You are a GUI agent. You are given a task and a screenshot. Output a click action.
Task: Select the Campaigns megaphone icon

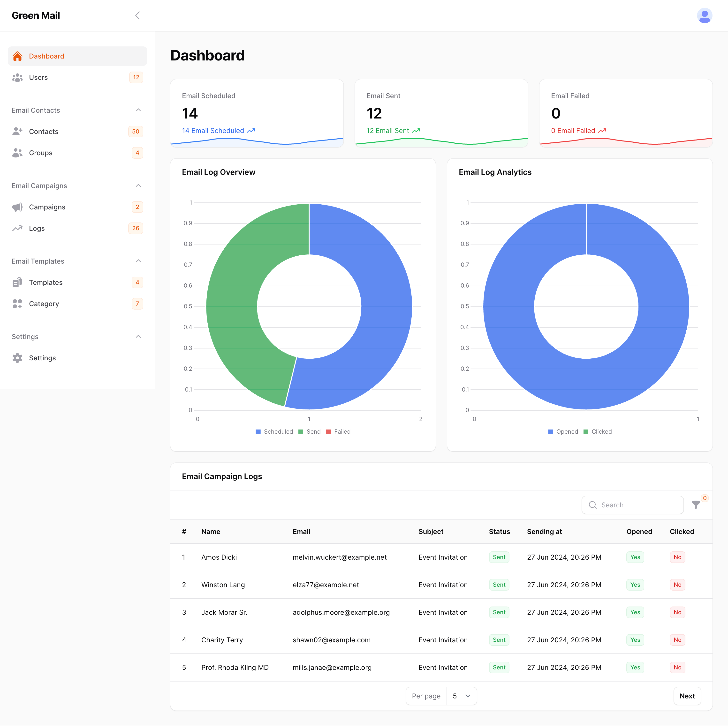click(18, 207)
